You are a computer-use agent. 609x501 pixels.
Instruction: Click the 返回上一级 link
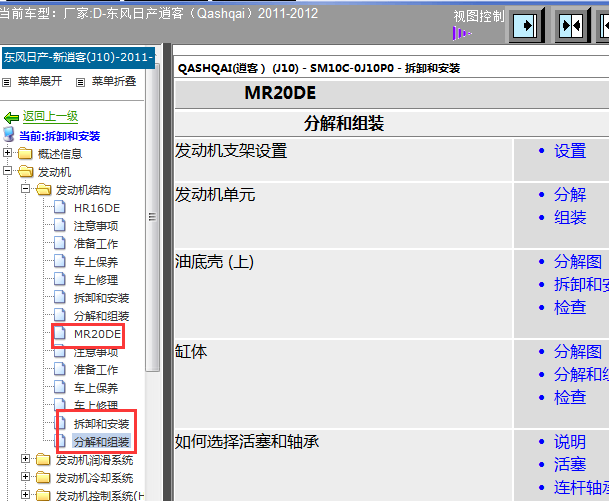click(x=50, y=116)
